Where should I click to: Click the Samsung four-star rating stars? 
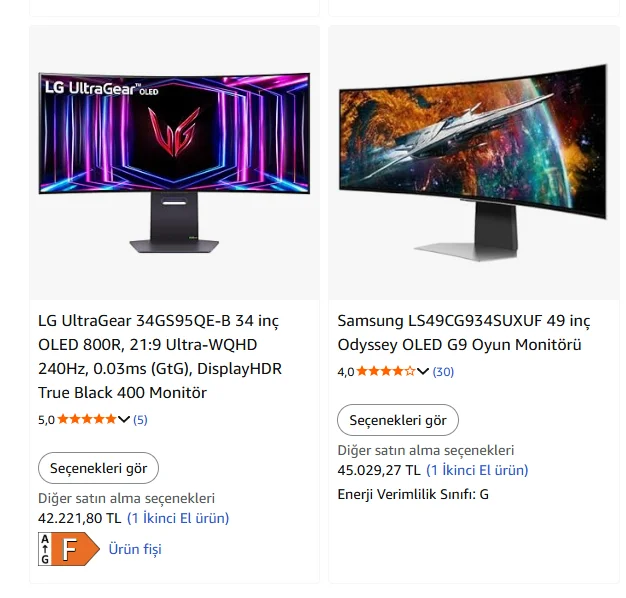pos(386,371)
